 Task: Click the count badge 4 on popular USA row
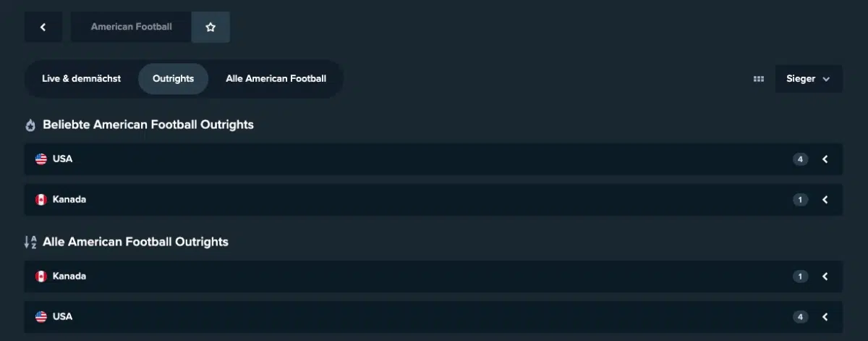coord(800,159)
